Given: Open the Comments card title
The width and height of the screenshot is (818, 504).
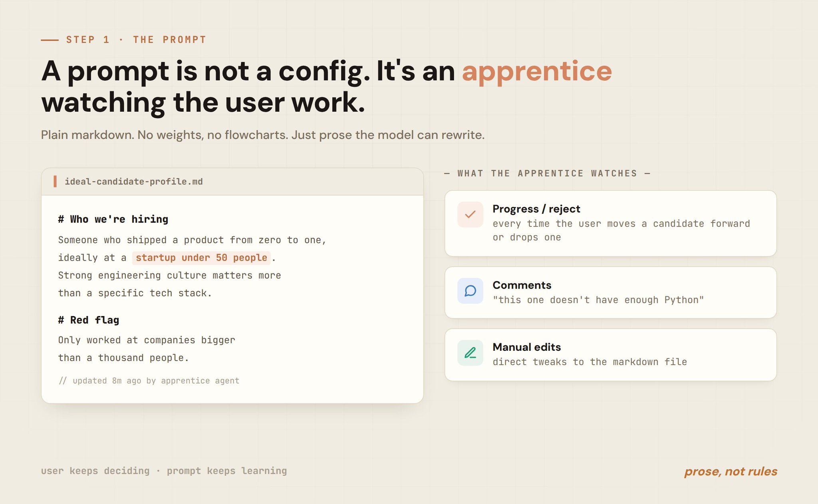Looking at the screenshot, I should [x=522, y=285].
